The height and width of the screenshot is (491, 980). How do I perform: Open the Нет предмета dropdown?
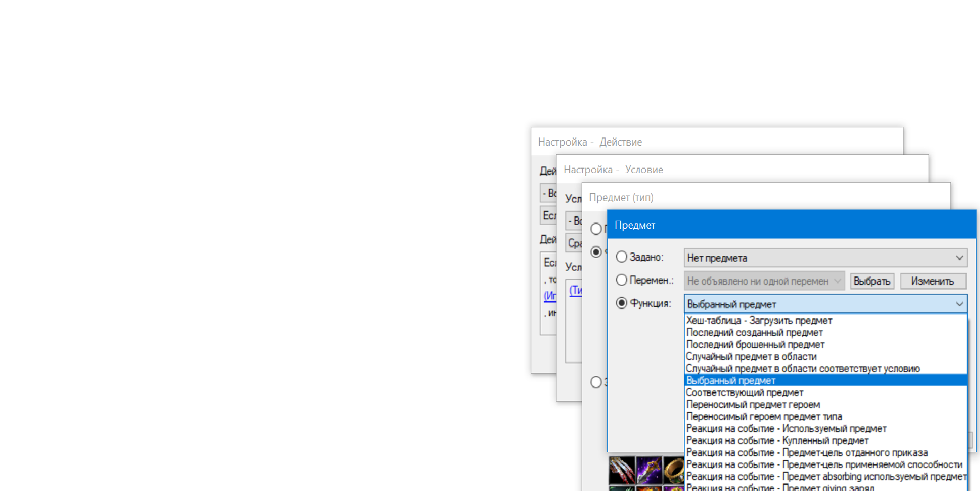pyautogui.click(x=825, y=258)
